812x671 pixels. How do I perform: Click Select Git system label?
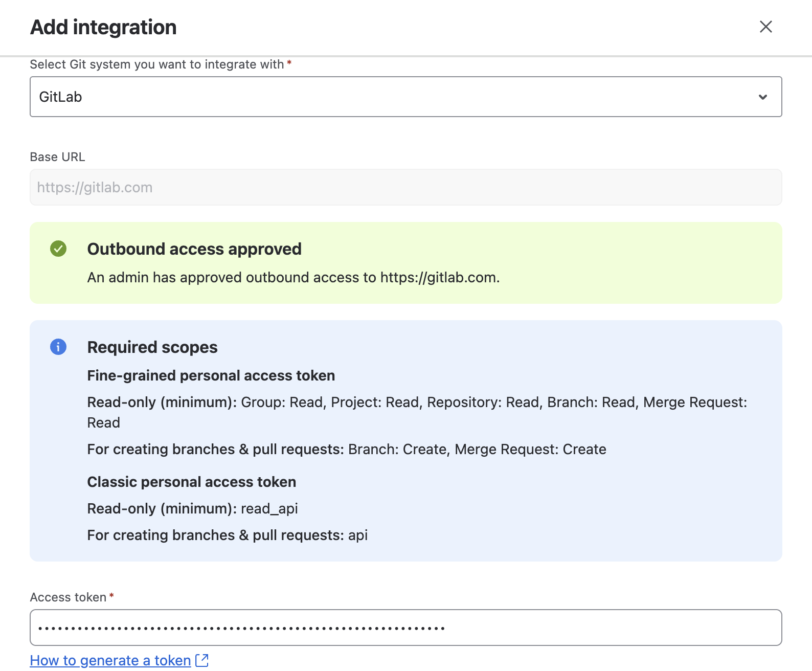(157, 64)
